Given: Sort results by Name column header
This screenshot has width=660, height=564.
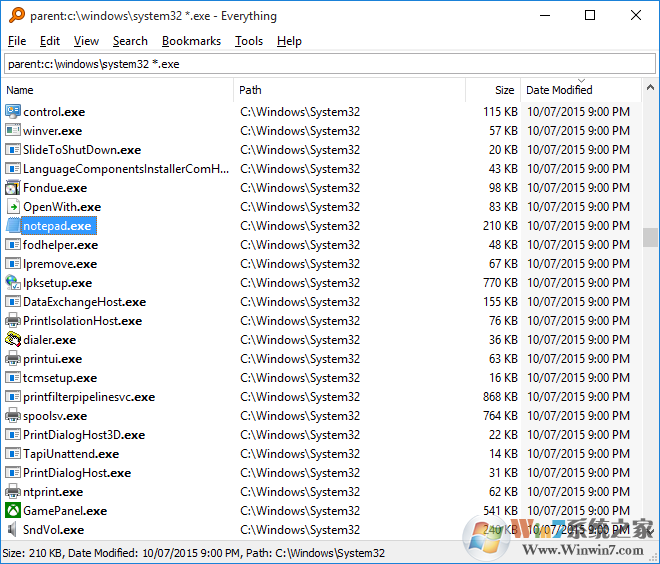Looking at the screenshot, I should pyautogui.click(x=118, y=90).
